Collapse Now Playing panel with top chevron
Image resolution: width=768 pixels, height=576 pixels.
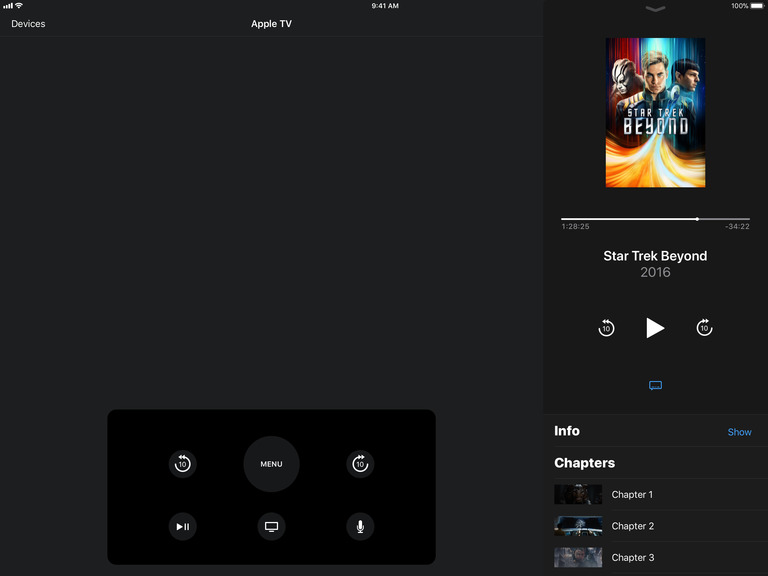(655, 9)
